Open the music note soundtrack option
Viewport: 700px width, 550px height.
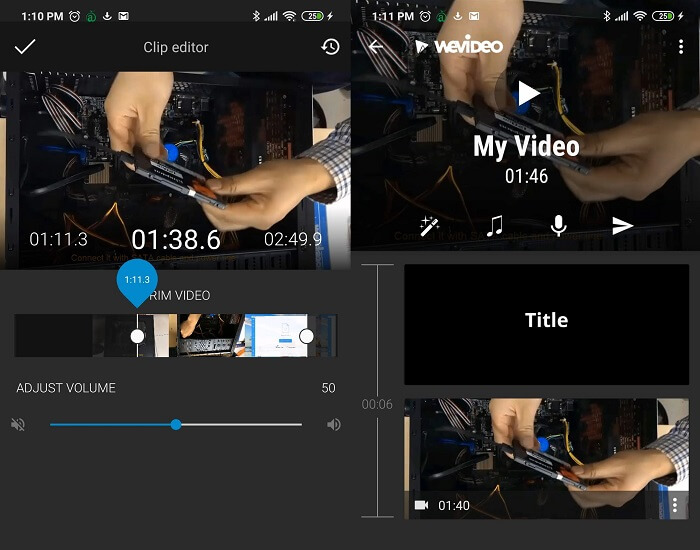click(494, 226)
